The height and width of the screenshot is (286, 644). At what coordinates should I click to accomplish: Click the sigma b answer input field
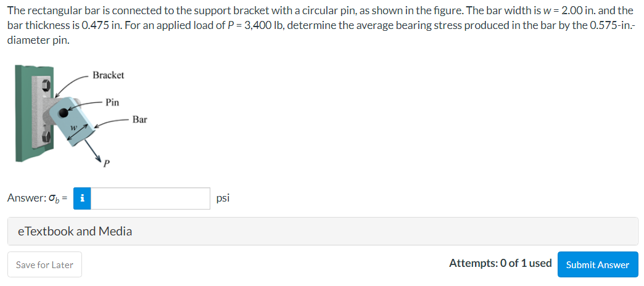click(x=151, y=198)
